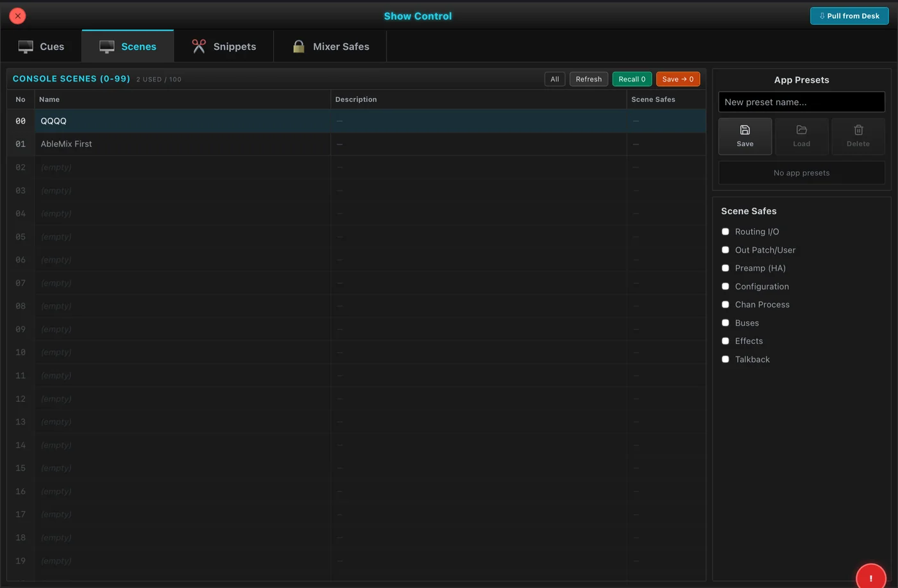Viewport: 898px width, 588px height.
Task: Open the Snippets tab
Action: click(x=224, y=46)
